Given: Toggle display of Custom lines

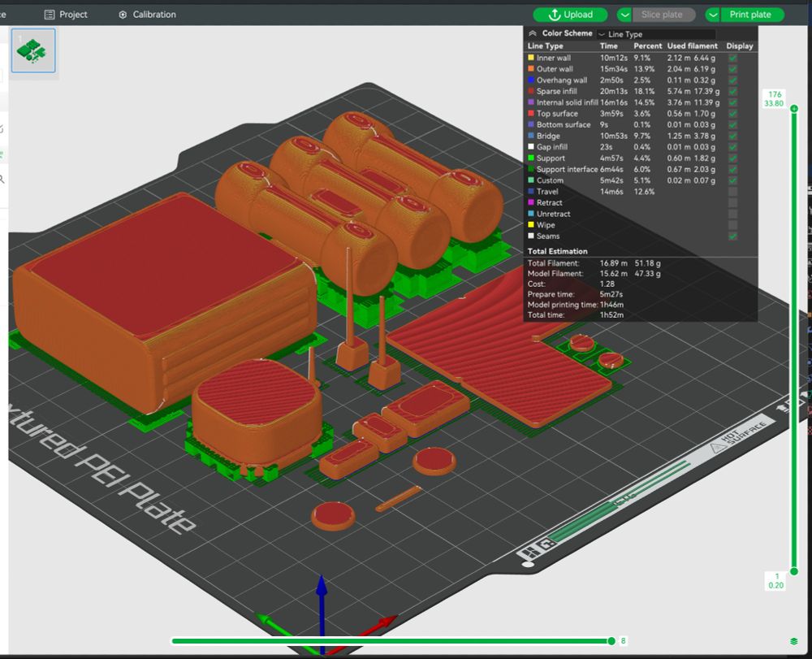Looking at the screenshot, I should click(732, 180).
